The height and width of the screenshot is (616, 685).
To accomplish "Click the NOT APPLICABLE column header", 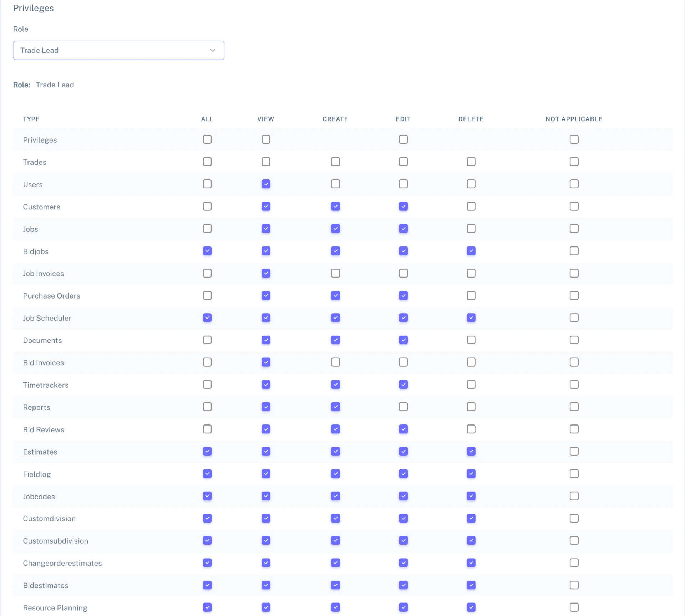I will click(x=574, y=119).
